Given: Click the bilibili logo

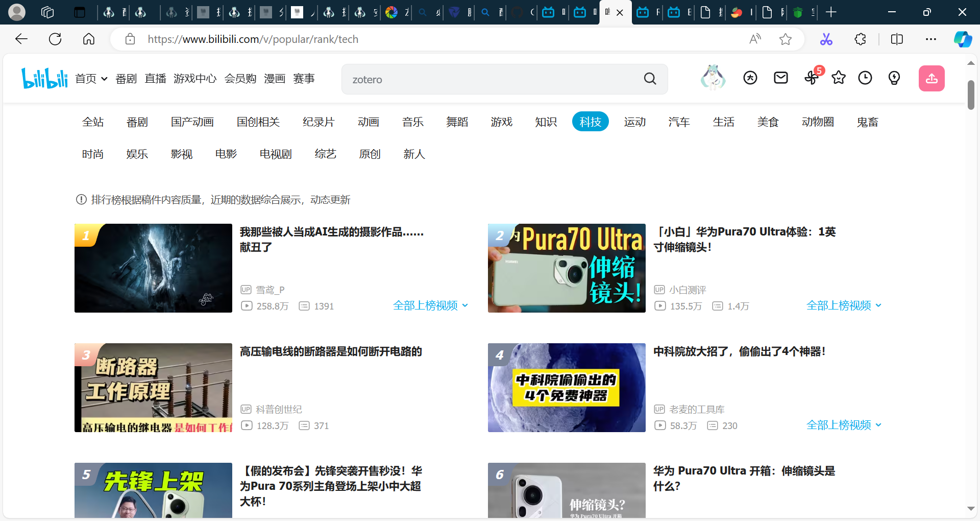Looking at the screenshot, I should tap(44, 78).
